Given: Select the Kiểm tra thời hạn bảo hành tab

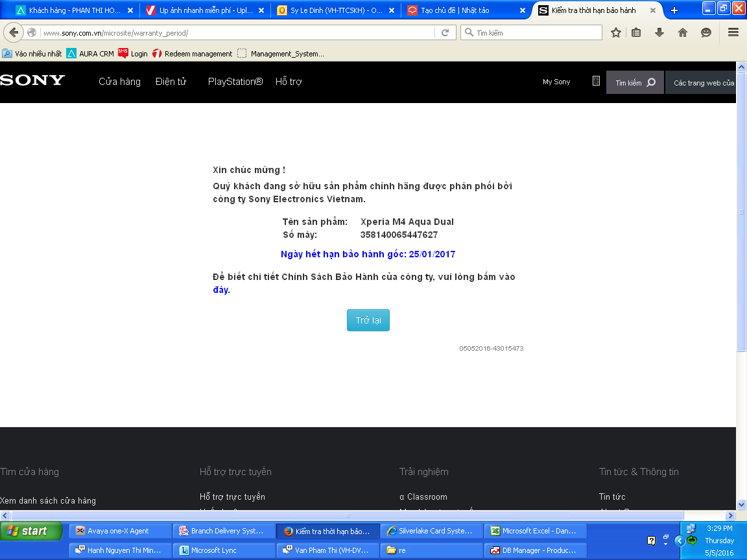Looking at the screenshot, I should coord(593,10).
